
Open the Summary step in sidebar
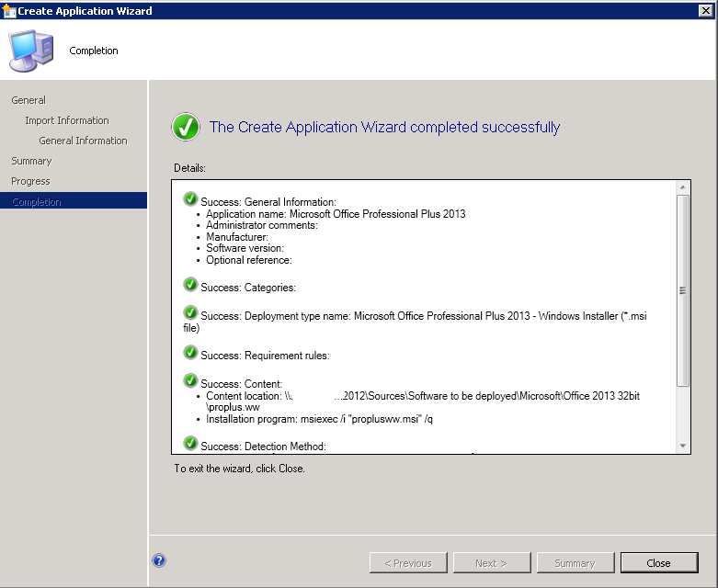tap(31, 161)
